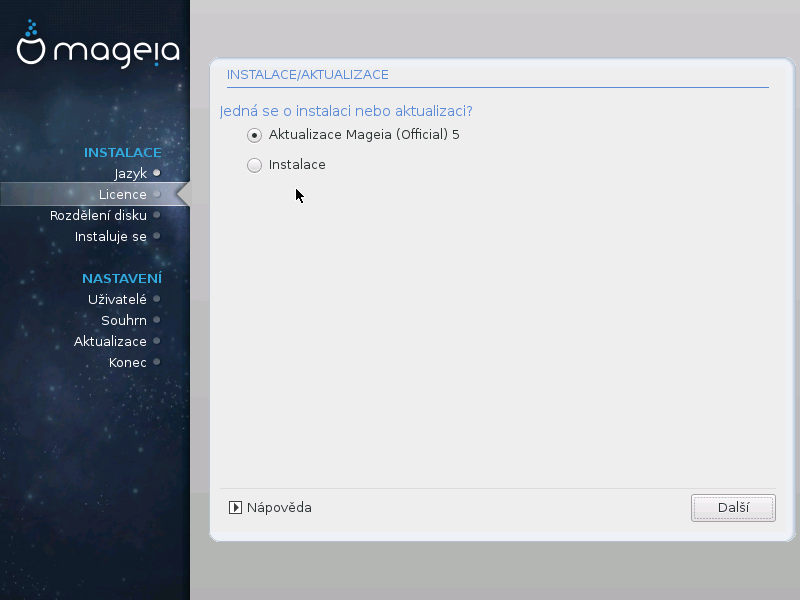
Task: Click the step dot next to Souhrn
Action: pos(157,320)
